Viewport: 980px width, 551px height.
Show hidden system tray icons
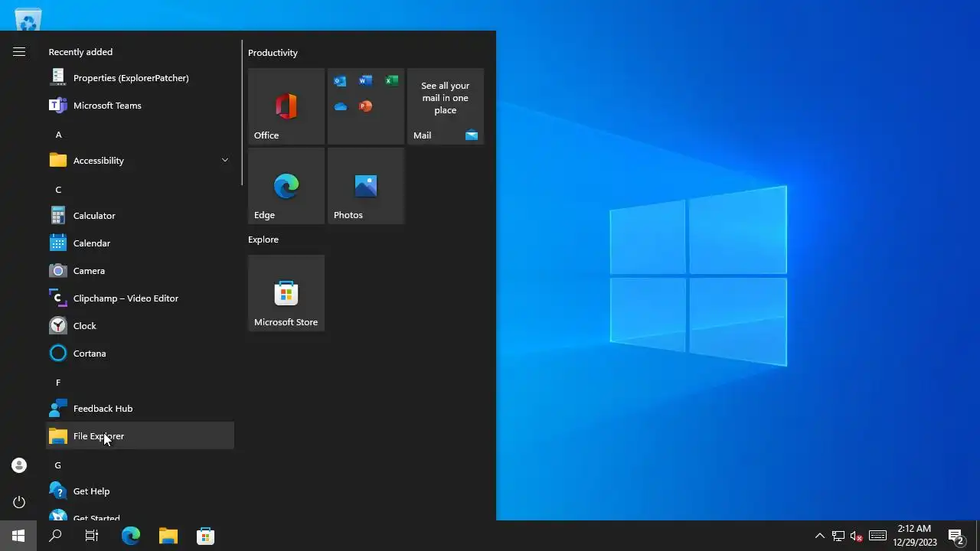tap(819, 536)
